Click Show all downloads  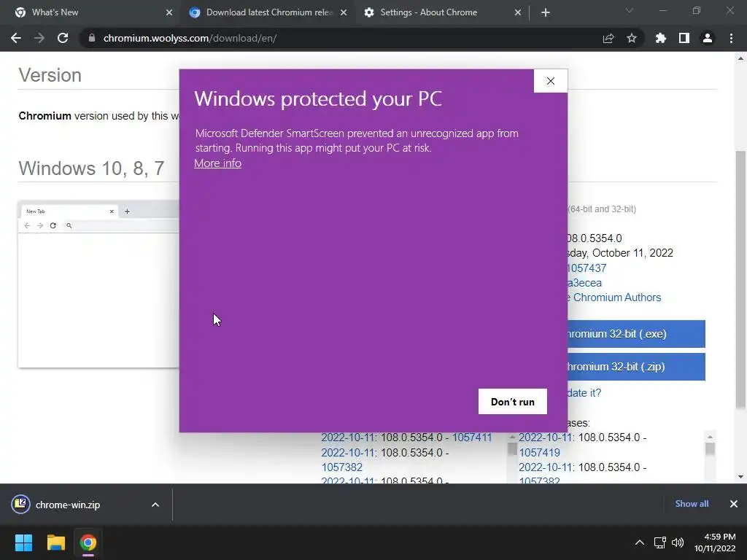click(692, 504)
